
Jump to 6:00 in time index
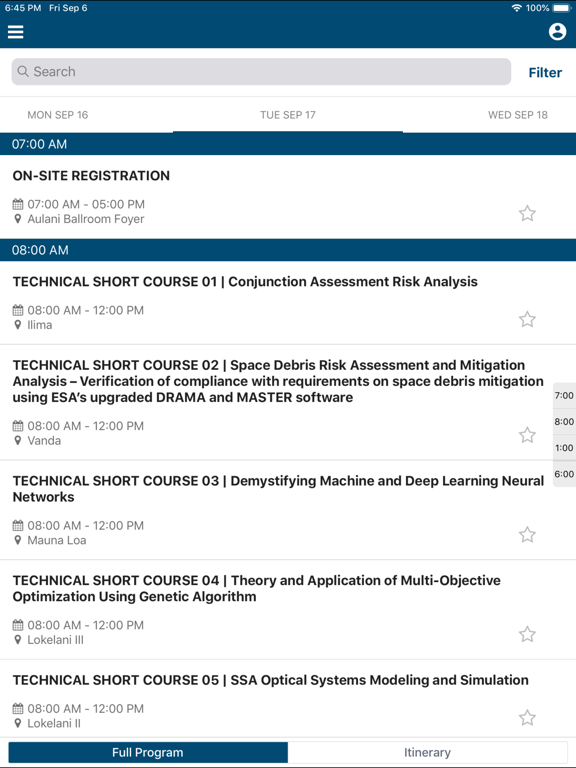[564, 474]
